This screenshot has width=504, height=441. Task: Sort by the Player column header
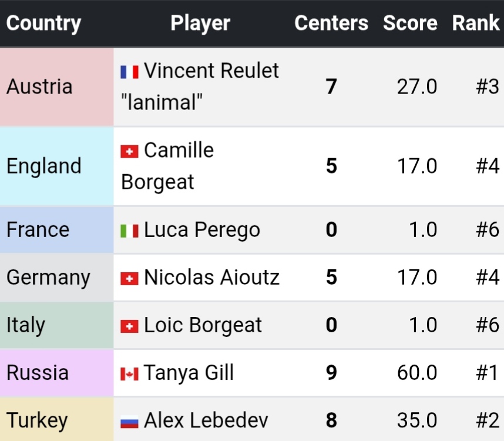(x=200, y=24)
